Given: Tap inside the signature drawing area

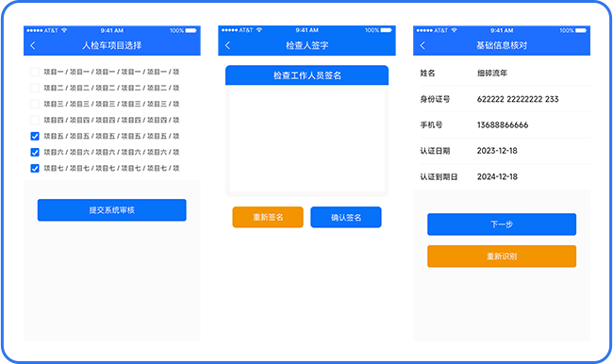Looking at the screenshot, I should tap(306, 141).
